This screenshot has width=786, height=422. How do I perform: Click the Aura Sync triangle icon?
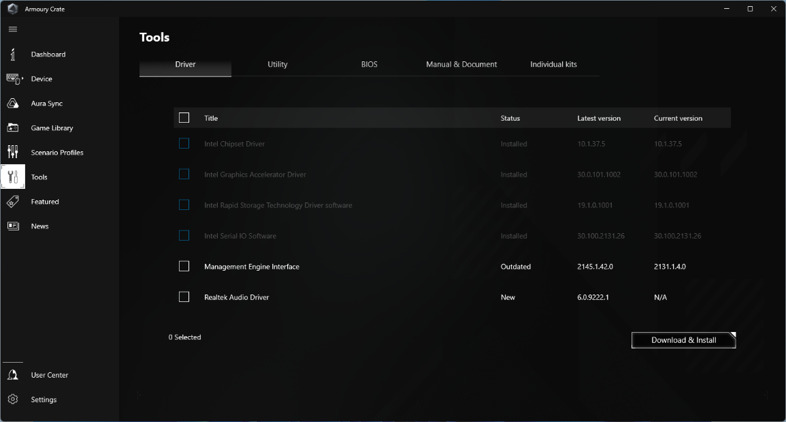click(13, 103)
